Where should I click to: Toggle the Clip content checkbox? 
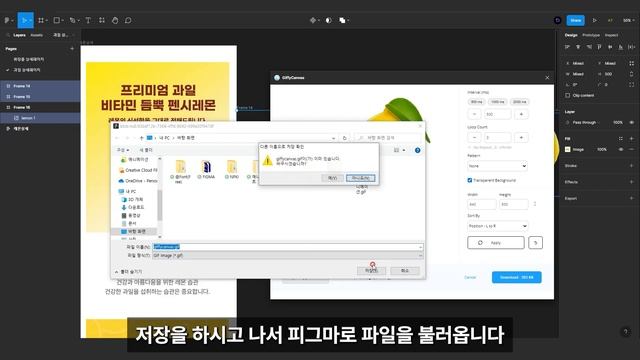[x=568, y=96]
